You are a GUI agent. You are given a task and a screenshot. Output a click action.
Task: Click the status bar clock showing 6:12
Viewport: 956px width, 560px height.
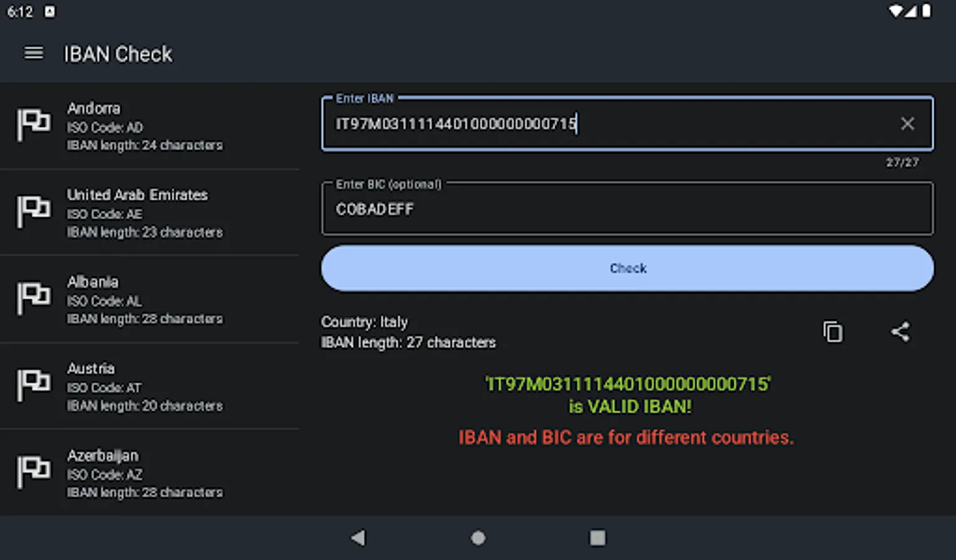pyautogui.click(x=19, y=12)
